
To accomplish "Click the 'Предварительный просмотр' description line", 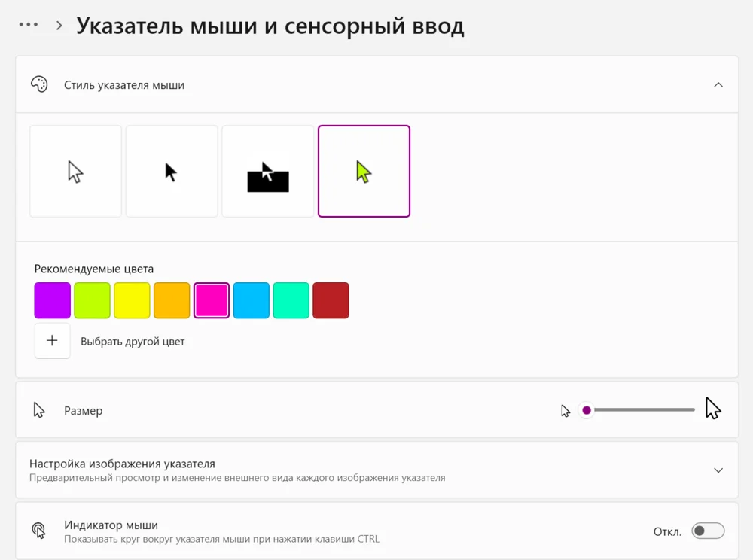I will (x=237, y=478).
